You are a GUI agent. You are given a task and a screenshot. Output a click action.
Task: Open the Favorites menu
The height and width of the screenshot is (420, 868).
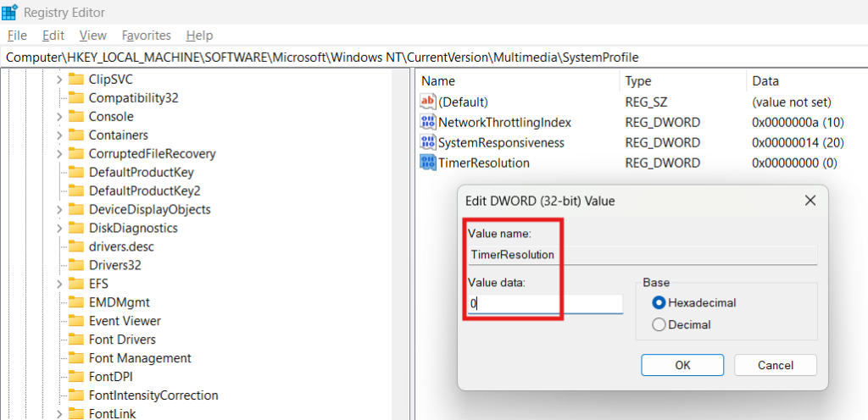146,36
